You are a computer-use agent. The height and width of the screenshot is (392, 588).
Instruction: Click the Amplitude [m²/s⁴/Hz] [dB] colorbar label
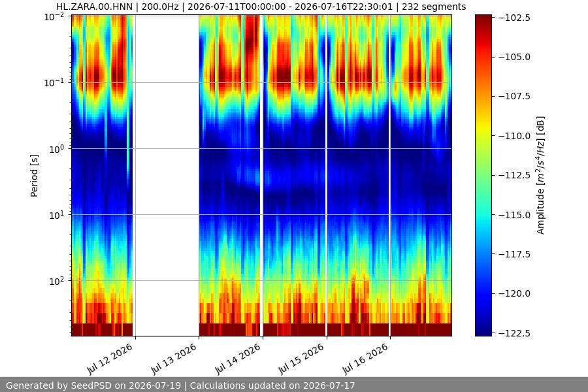point(540,175)
